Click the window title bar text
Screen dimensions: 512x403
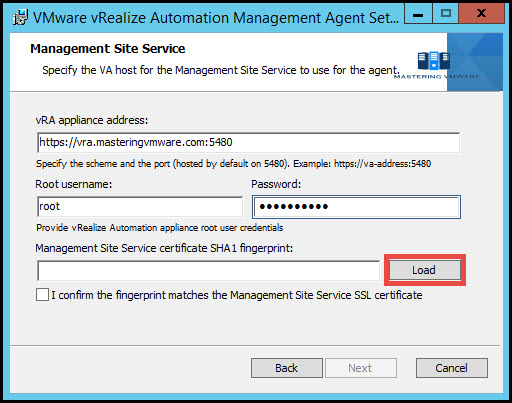pyautogui.click(x=216, y=17)
